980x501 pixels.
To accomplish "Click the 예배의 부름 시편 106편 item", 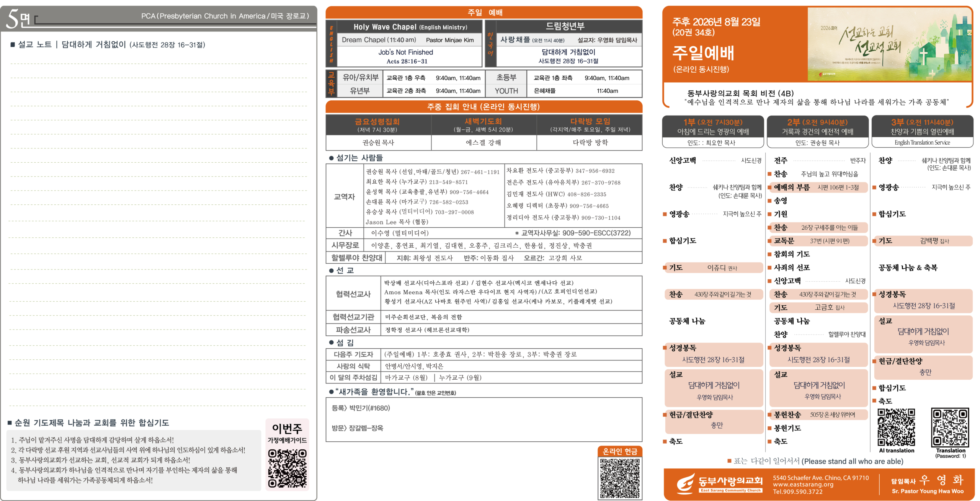I will (818, 187).
